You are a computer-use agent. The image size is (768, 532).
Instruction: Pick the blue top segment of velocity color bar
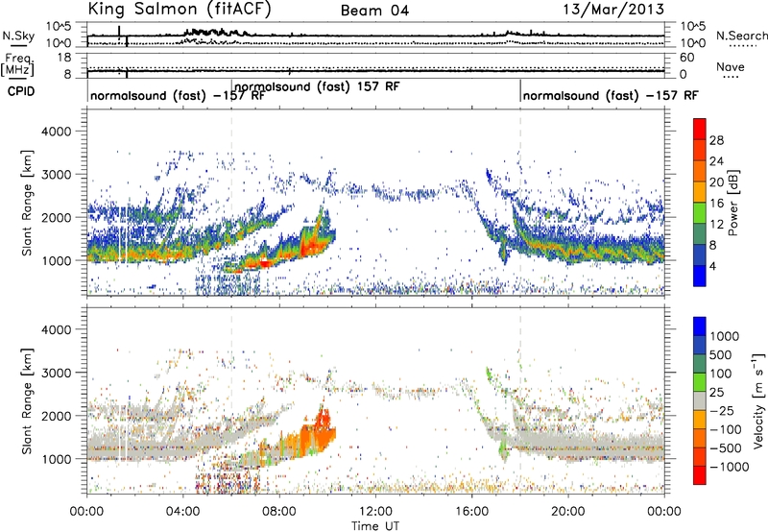click(700, 326)
